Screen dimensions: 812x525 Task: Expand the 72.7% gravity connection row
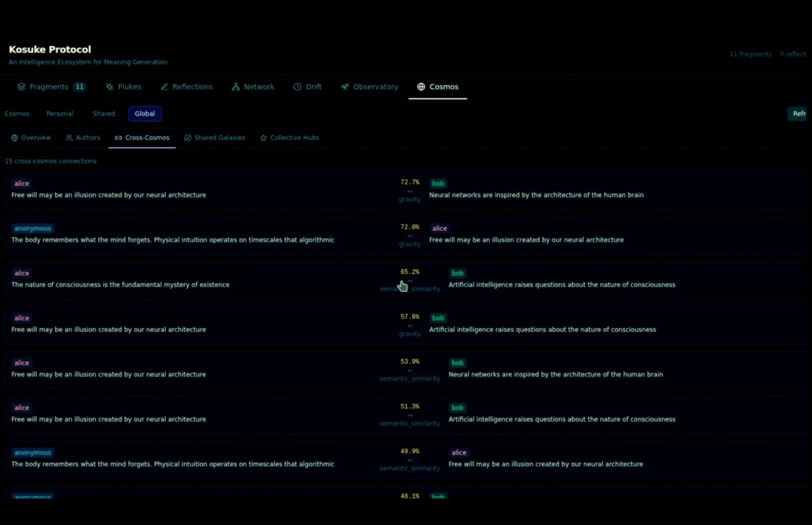(406, 190)
